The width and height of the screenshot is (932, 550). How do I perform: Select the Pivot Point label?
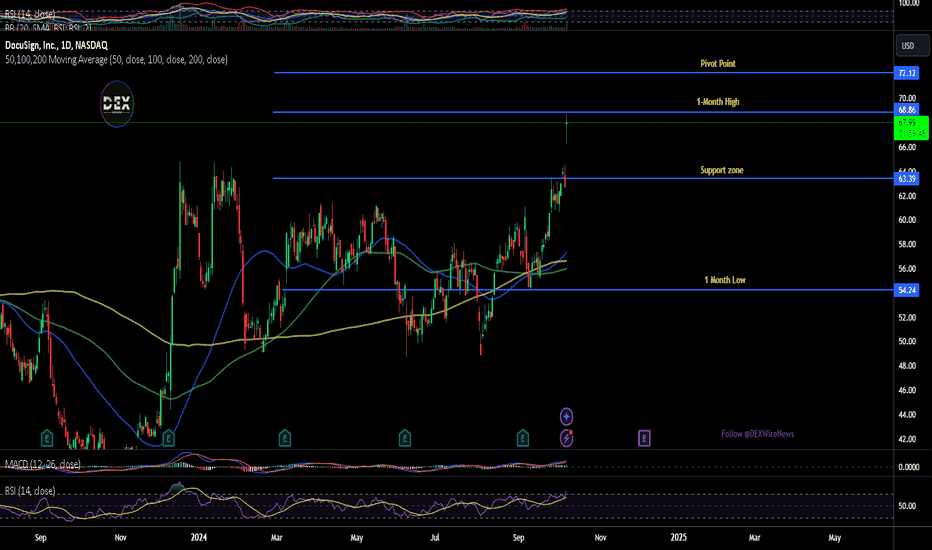(x=717, y=64)
